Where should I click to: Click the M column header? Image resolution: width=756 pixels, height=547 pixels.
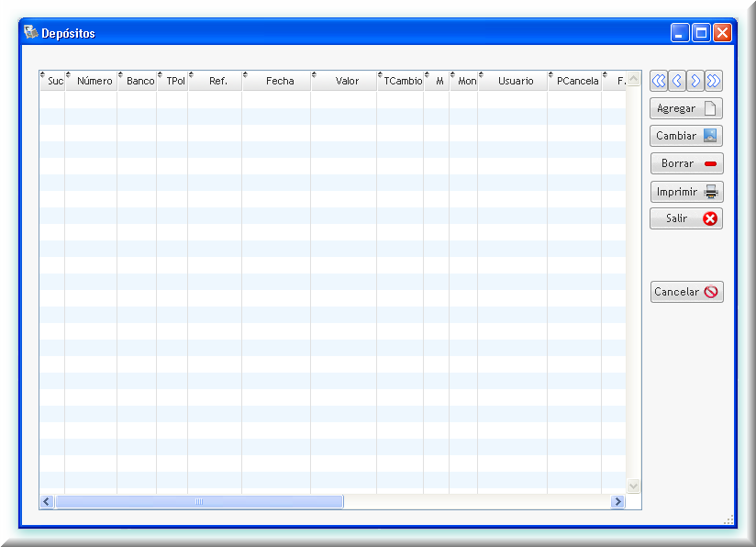point(437,81)
